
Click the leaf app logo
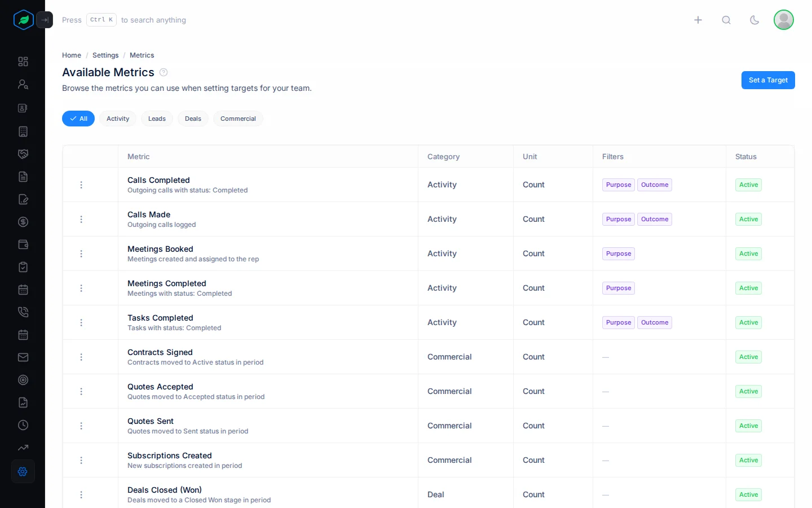[x=24, y=20]
